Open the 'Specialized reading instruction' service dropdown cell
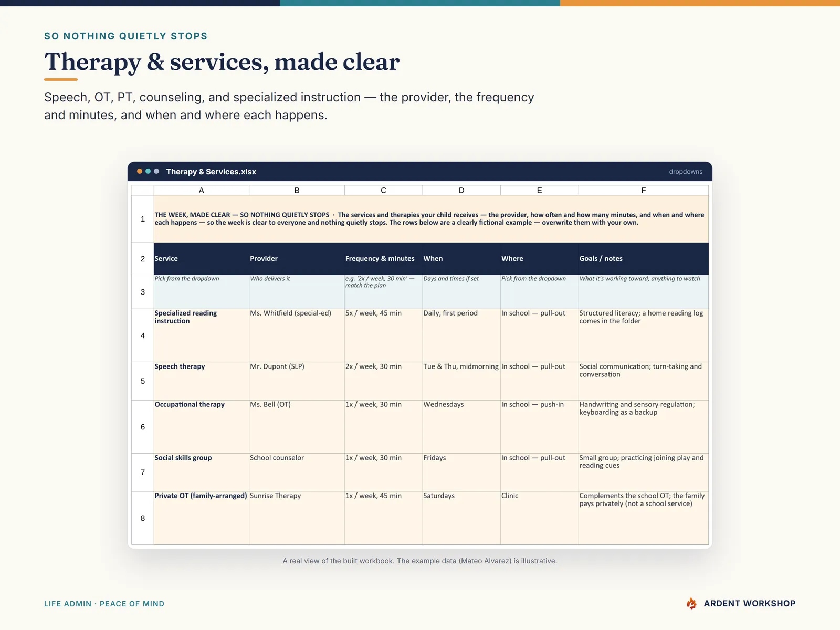This screenshot has height=630, width=840. [201, 335]
